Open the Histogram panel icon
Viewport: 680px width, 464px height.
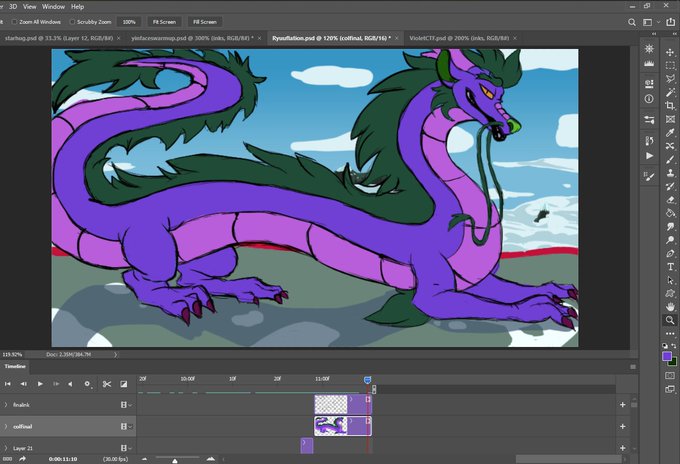pyautogui.click(x=649, y=64)
